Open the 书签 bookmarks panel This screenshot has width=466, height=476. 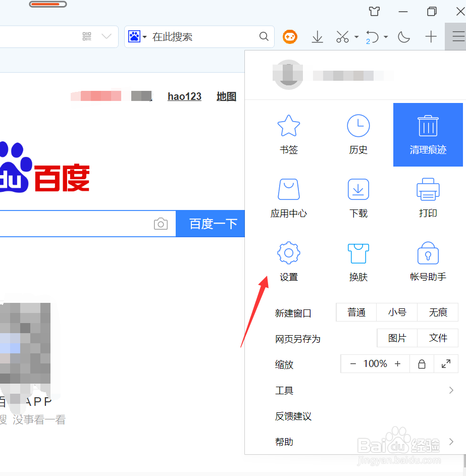point(288,133)
